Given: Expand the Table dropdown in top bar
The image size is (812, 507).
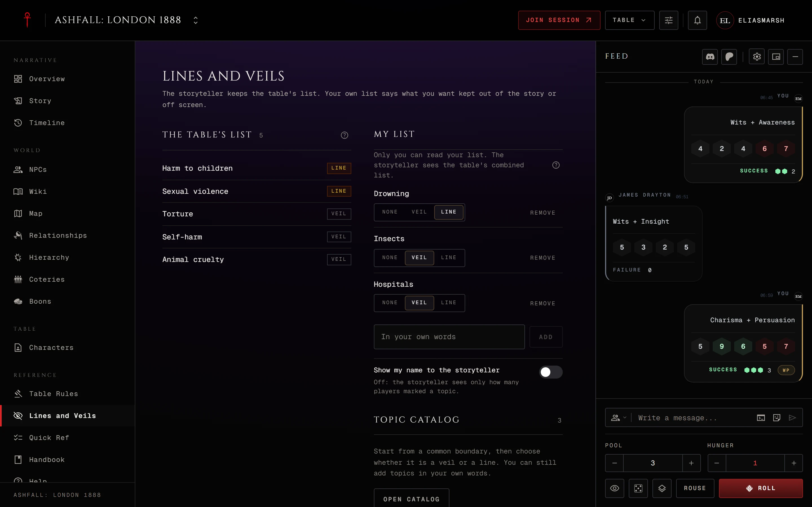Looking at the screenshot, I should coord(630,20).
